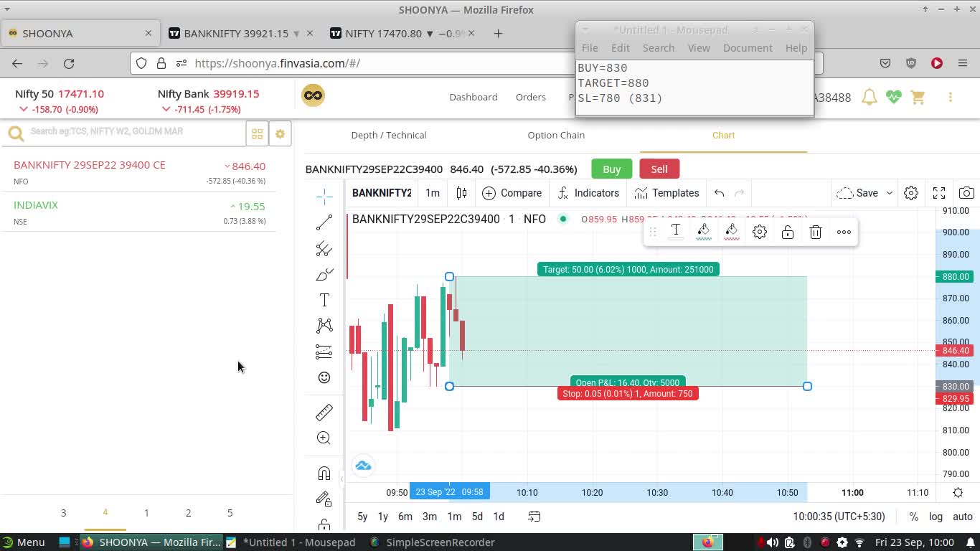The width and height of the screenshot is (980, 551).
Task: Open 1m interval dropdown in chart toolbar
Action: [x=433, y=193]
